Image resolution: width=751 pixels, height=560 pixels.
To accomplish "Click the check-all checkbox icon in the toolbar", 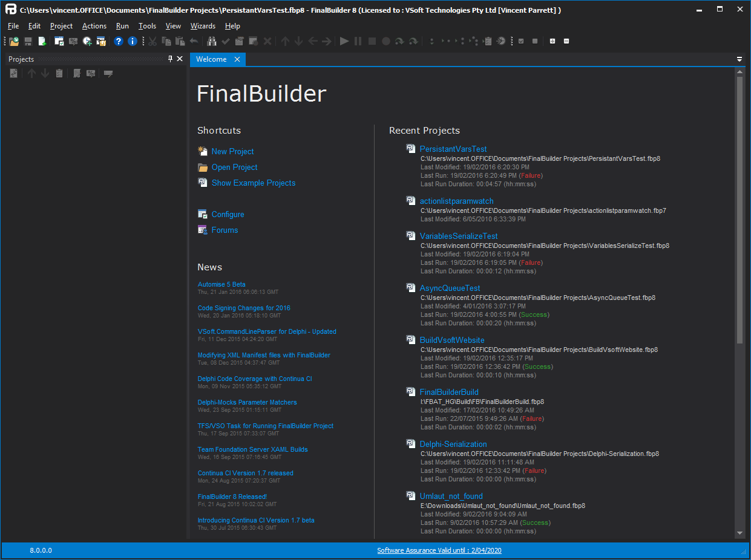I will click(x=521, y=41).
